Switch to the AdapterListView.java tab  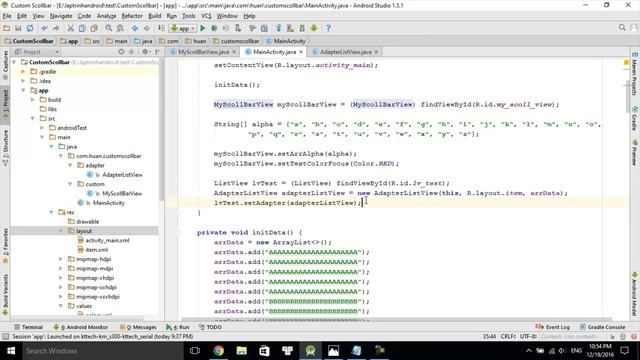pyautogui.click(x=345, y=52)
